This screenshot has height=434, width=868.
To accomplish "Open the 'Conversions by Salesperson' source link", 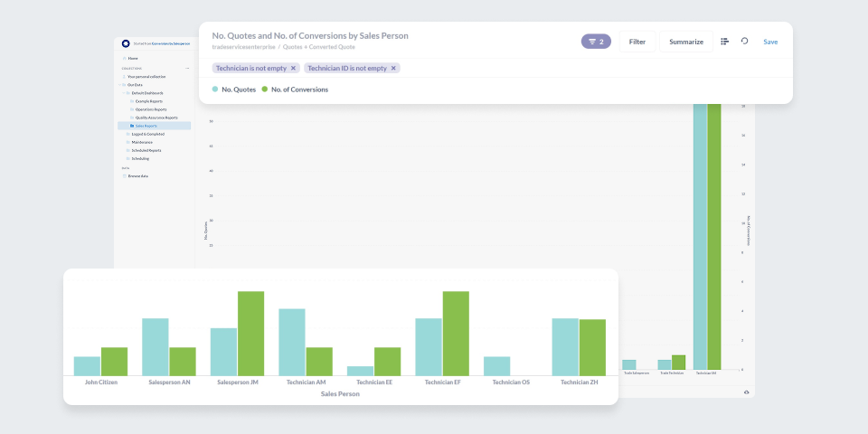I will (171, 43).
